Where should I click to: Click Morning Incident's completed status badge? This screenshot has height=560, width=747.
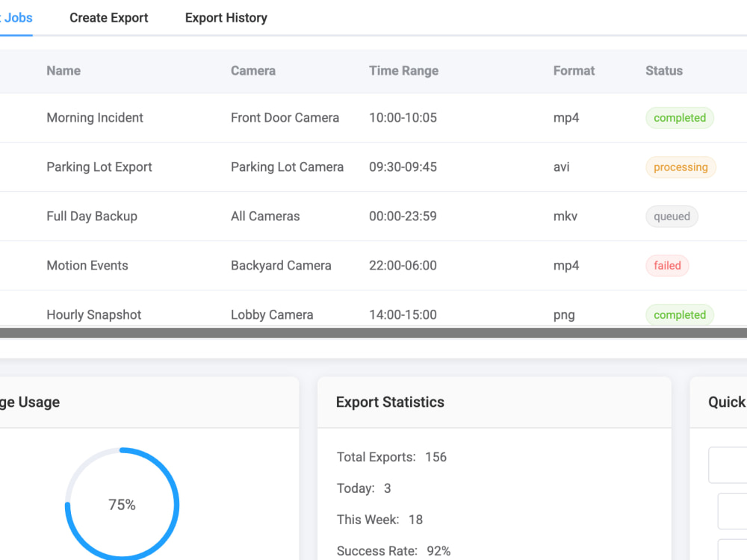(x=680, y=118)
